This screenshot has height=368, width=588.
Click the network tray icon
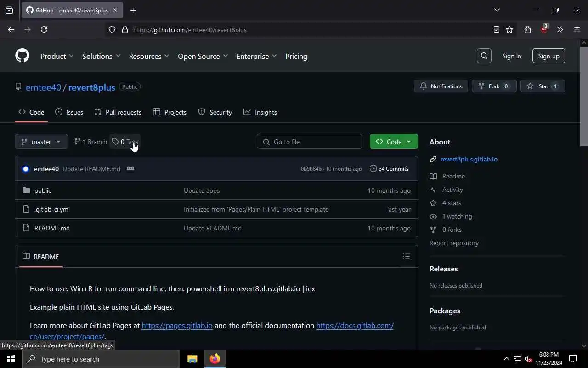[517, 359]
